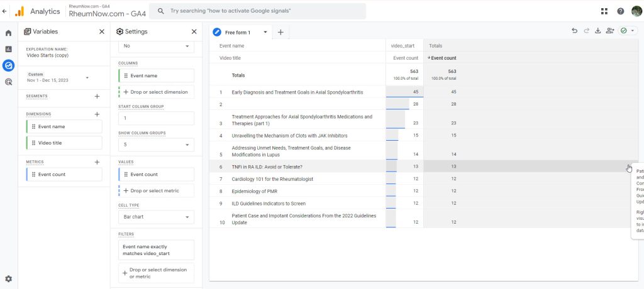Open the Show Column Groups dropdown
Screen dimensions: 644x289
tap(156, 144)
